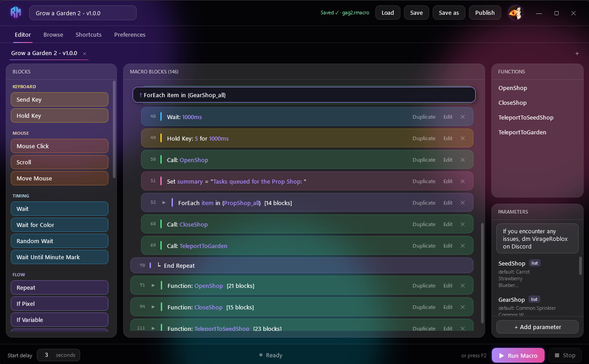Screen dimensions: 589x364
Task: Add a Scroll block
Action: click(60, 162)
